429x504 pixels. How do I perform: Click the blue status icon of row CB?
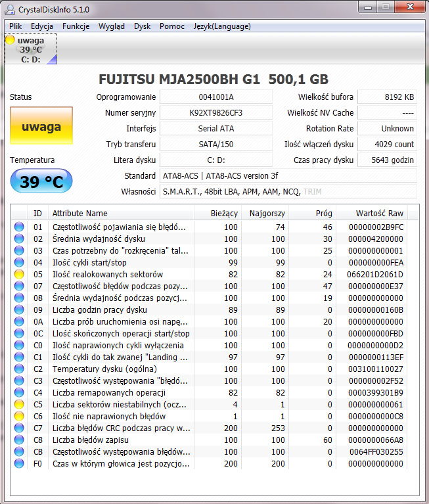pyautogui.click(x=19, y=451)
